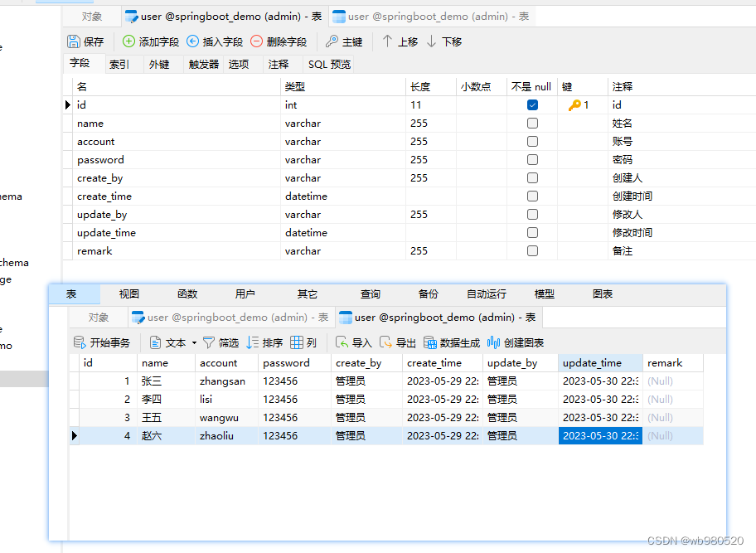Insert a field with 插入字段
The width and height of the screenshot is (756, 553).
point(215,42)
